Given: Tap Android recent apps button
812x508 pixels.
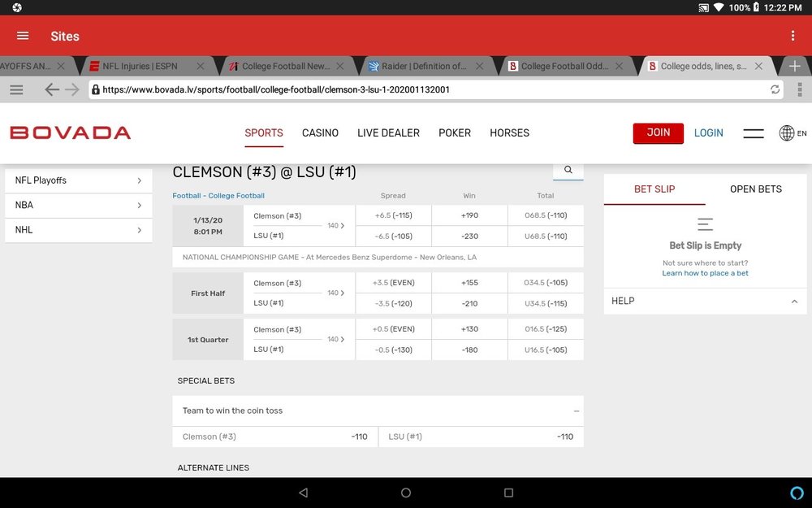Looking at the screenshot, I should click(x=508, y=493).
